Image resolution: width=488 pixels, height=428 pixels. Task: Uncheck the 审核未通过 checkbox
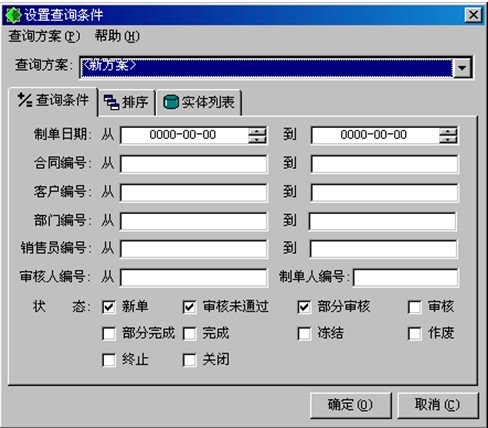click(189, 307)
